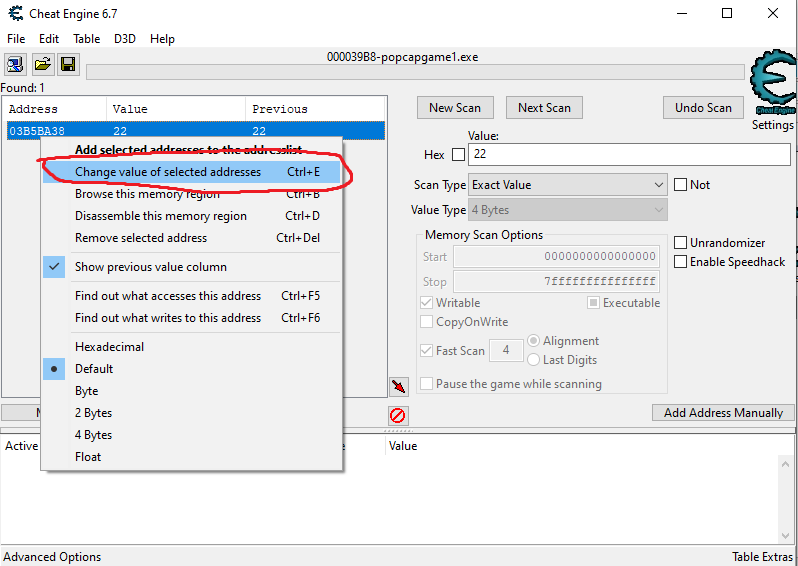Click the red clear list icon
The height and width of the screenshot is (566, 798).
point(397,415)
